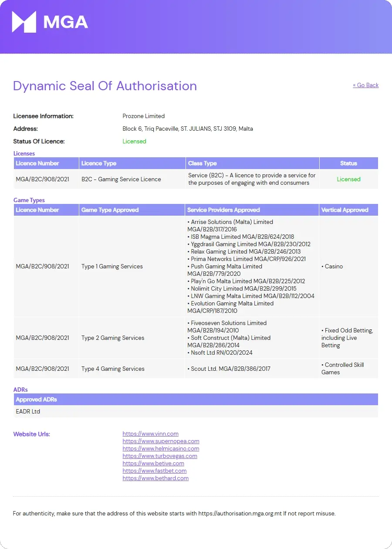The height and width of the screenshot is (549, 392).
Task: Click Licensed in the Licenses table Status column
Action: click(x=348, y=179)
